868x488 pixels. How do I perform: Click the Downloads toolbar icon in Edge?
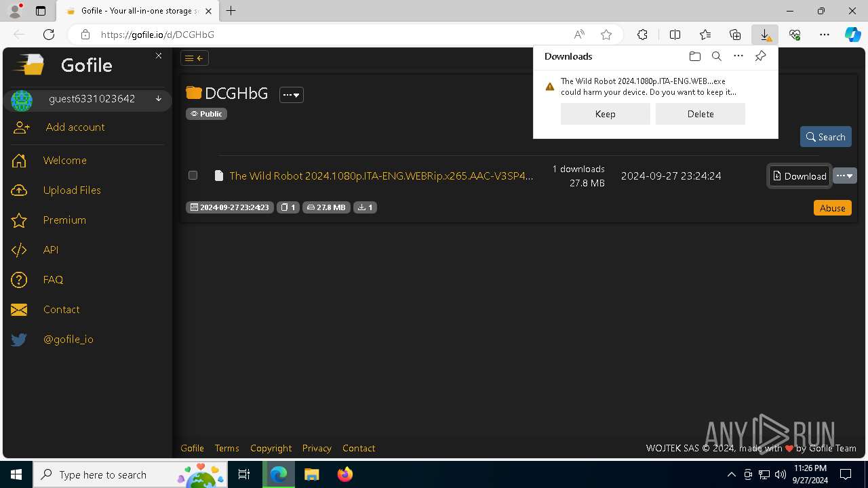[764, 35]
